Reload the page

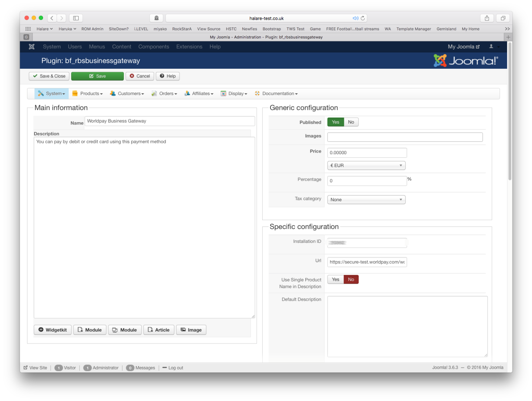click(363, 18)
